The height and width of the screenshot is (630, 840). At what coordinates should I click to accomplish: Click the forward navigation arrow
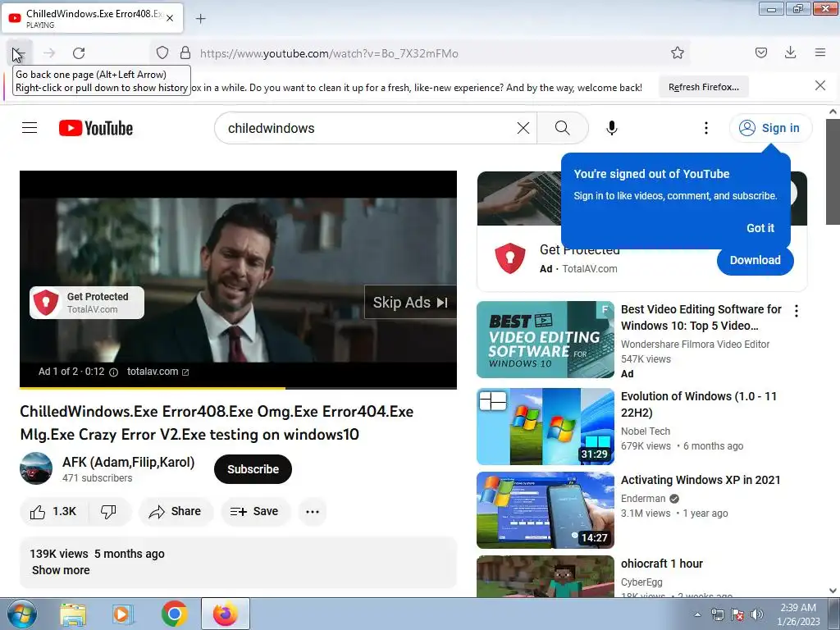click(x=49, y=53)
